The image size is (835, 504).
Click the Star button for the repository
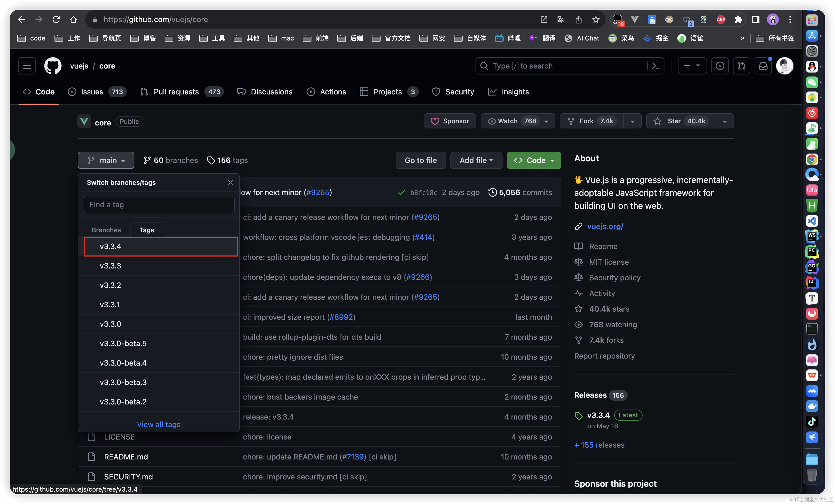tap(681, 121)
